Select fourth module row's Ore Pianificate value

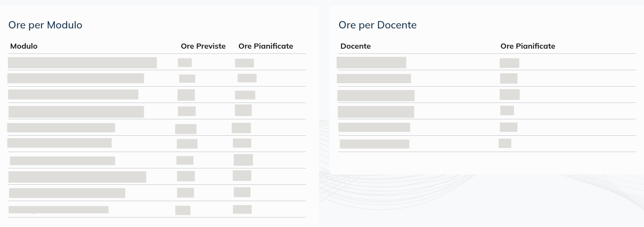[x=243, y=110]
